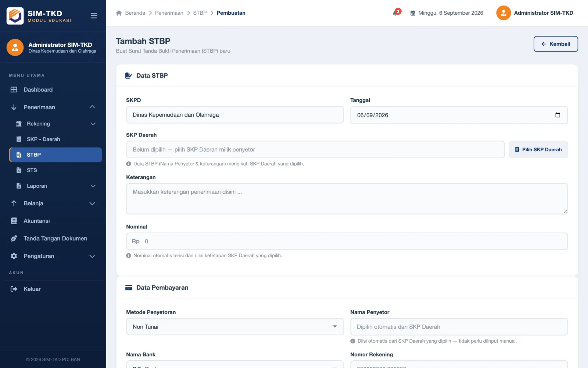Click the Tanggal date field
Viewport: 588px width, 368px height.
(459, 115)
